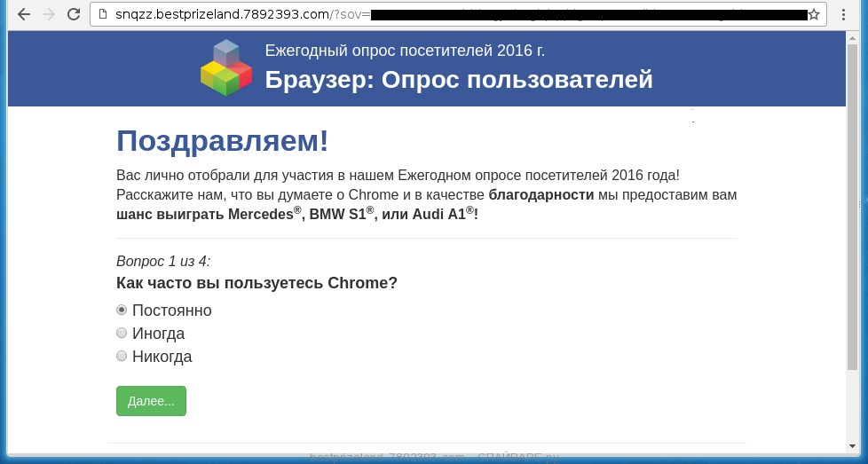Click the scrollbar down arrow

[x=852, y=444]
